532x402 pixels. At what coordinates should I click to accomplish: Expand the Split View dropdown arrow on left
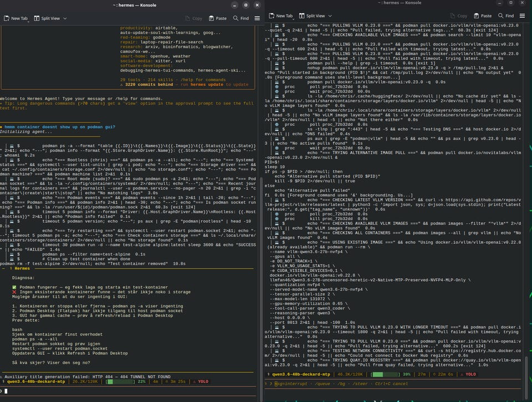pyautogui.click(x=65, y=18)
